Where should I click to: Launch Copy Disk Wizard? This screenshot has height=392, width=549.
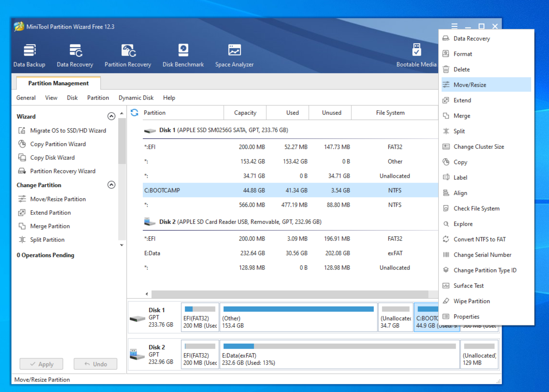(47, 158)
